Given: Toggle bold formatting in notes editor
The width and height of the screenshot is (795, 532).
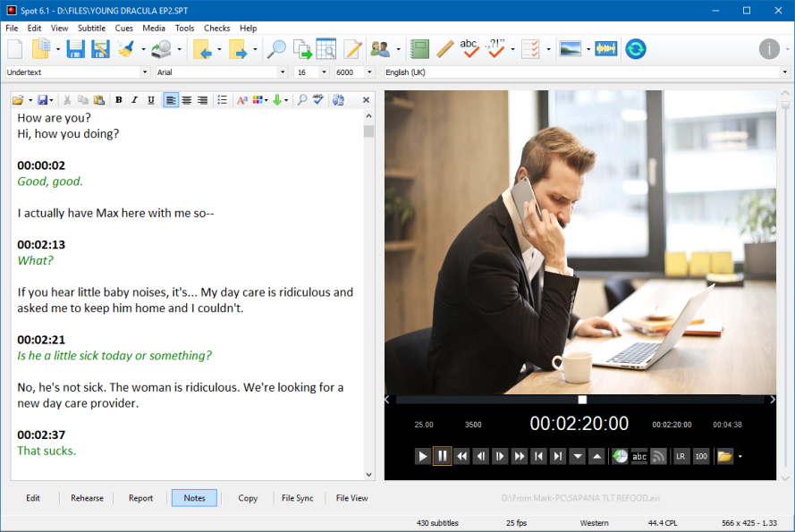Looking at the screenshot, I should point(119,100).
